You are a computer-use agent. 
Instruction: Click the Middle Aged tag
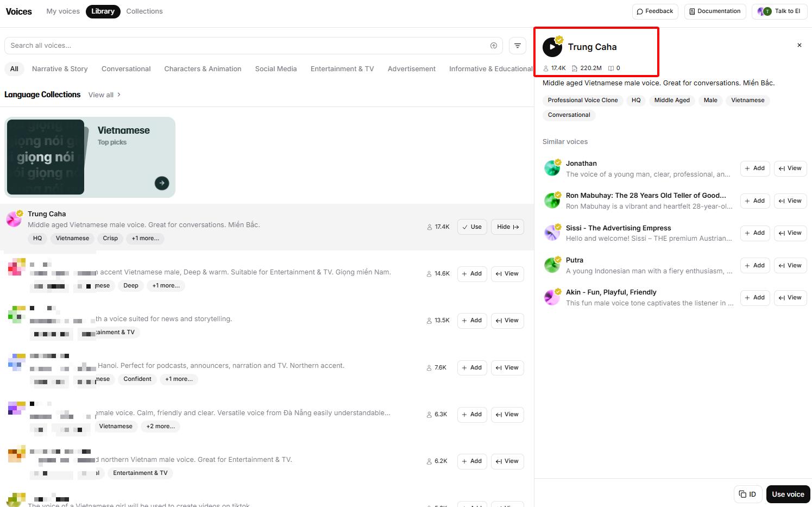pos(672,101)
